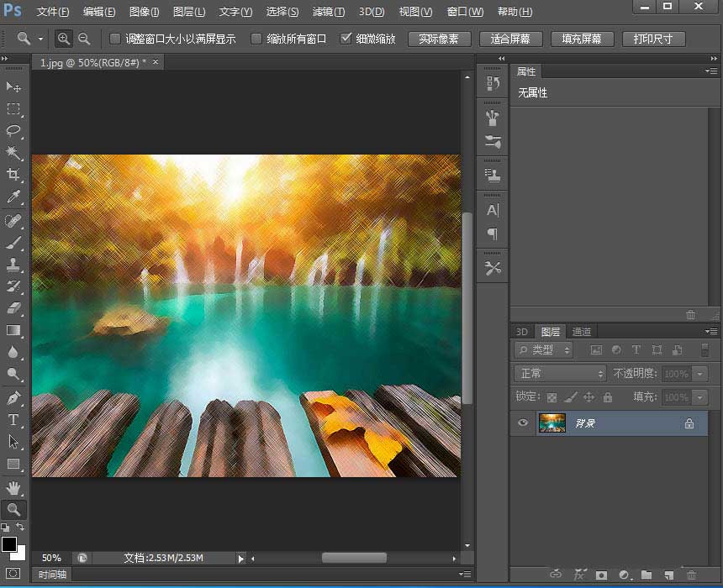
Task: Select the Move tool
Action: [x=12, y=87]
